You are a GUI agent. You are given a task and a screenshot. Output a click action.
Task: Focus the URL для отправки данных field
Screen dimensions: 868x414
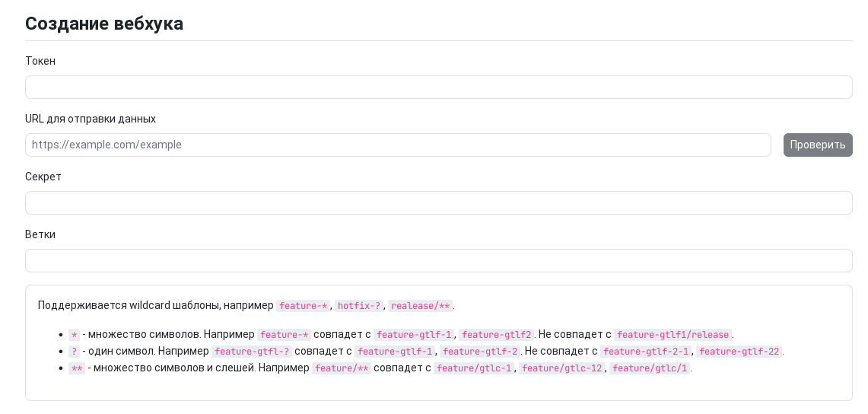point(398,145)
